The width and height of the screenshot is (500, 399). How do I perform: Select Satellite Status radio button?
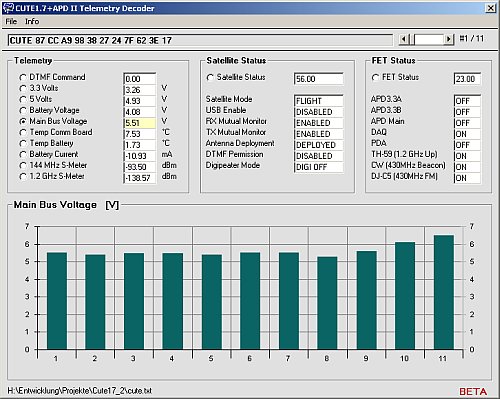click(x=210, y=77)
